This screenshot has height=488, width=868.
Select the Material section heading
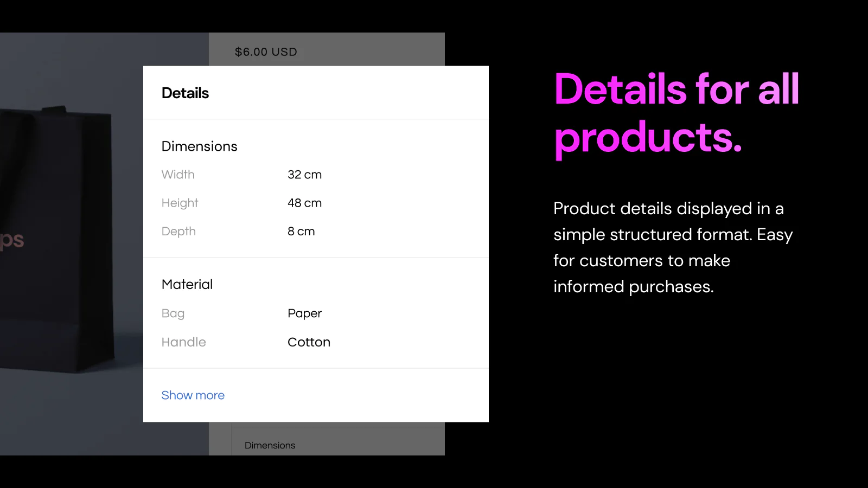(187, 285)
